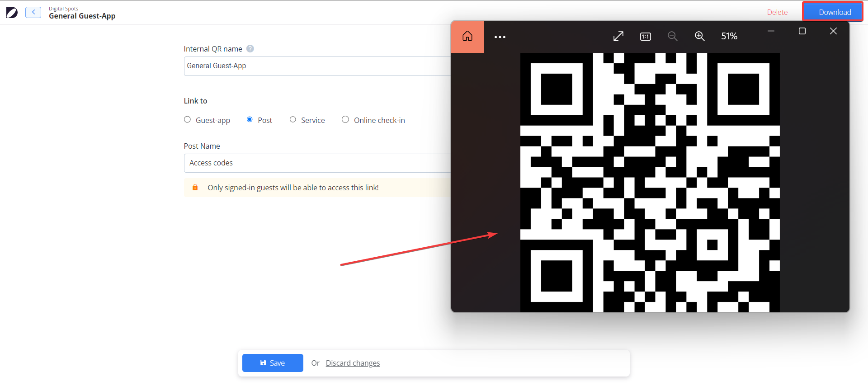Image resolution: width=868 pixels, height=386 pixels.
Task: Select the Service radio option
Action: point(293,119)
